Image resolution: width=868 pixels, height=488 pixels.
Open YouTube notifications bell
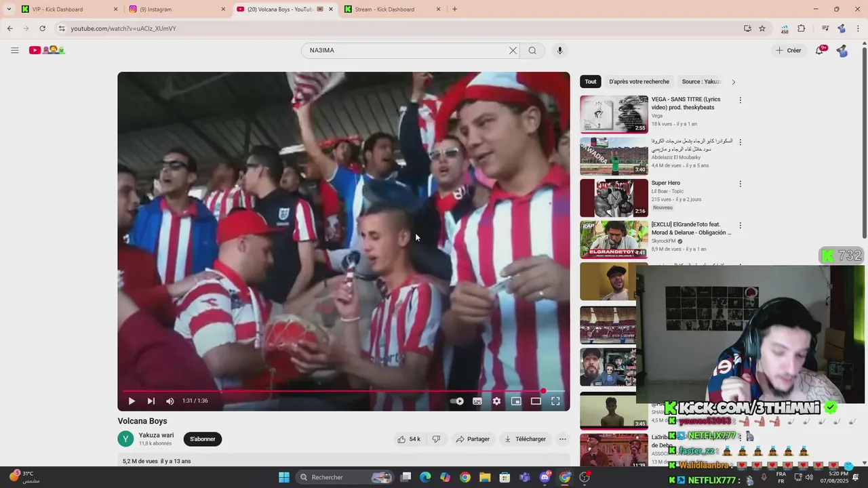point(819,50)
